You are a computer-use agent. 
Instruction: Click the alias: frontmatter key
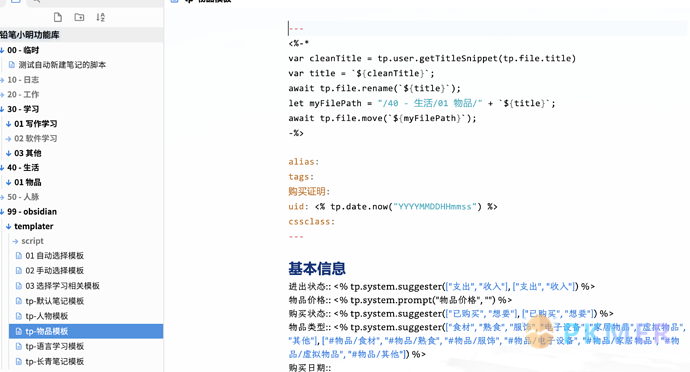click(x=304, y=162)
